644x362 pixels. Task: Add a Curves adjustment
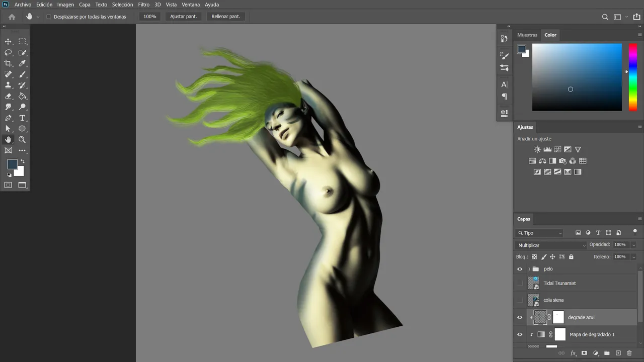pyautogui.click(x=557, y=149)
